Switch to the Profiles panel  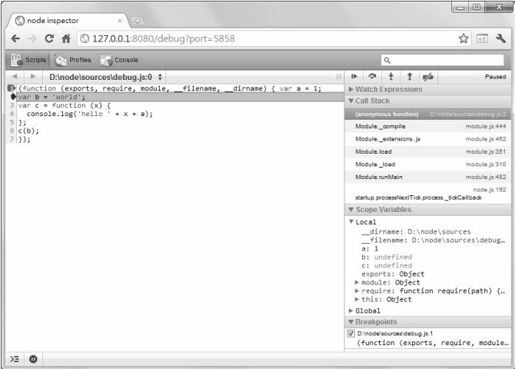(73, 60)
